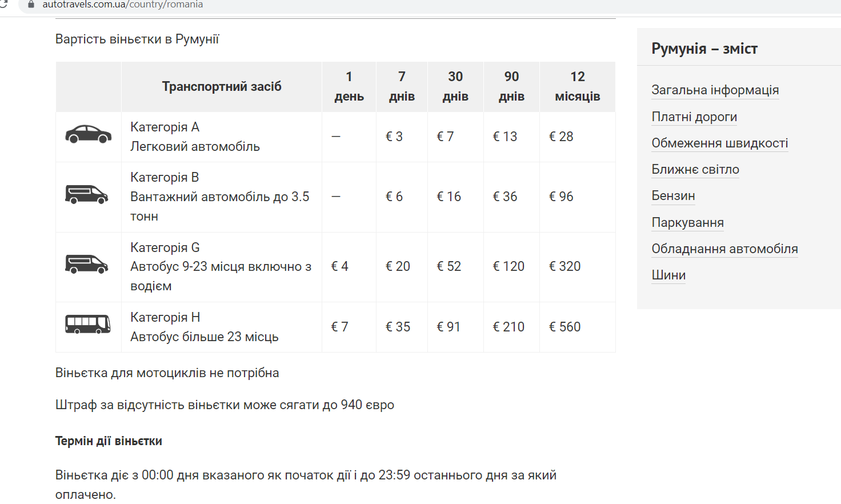Open the Загальна інформація link
Image resolution: width=841 pixels, height=504 pixels.
click(x=715, y=90)
